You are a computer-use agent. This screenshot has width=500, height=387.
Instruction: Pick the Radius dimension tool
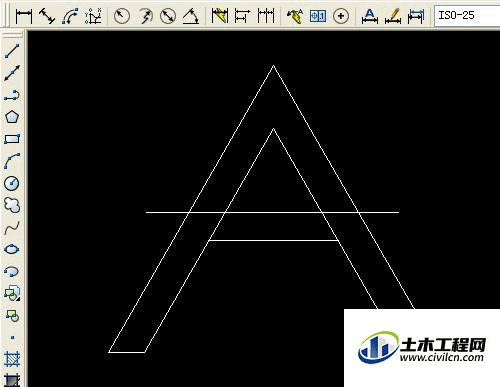point(122,16)
